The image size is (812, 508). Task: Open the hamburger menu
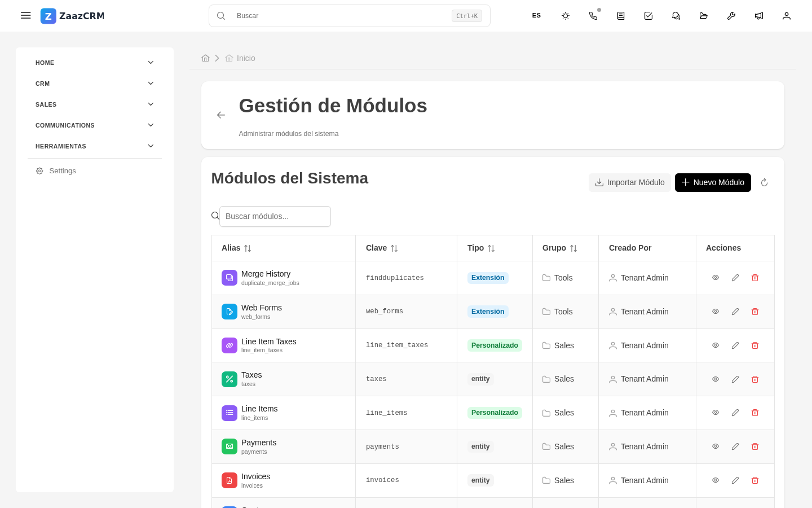pos(26,15)
